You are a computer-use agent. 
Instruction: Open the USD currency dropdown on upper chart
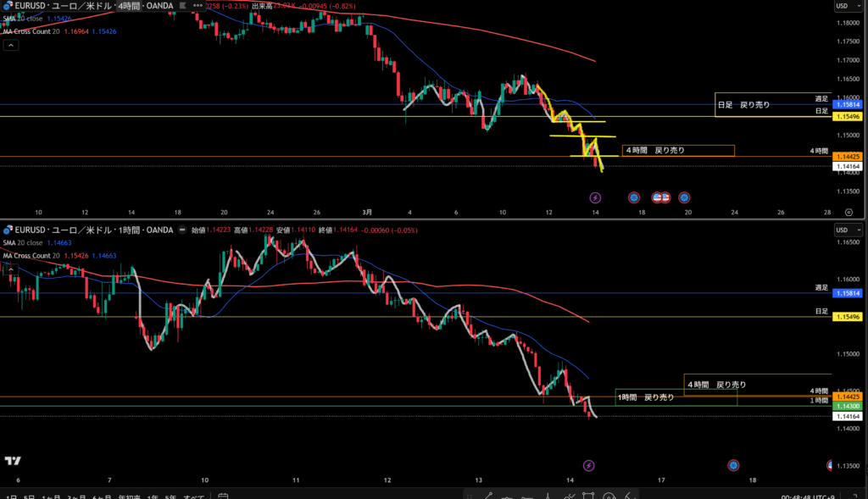(x=842, y=6)
